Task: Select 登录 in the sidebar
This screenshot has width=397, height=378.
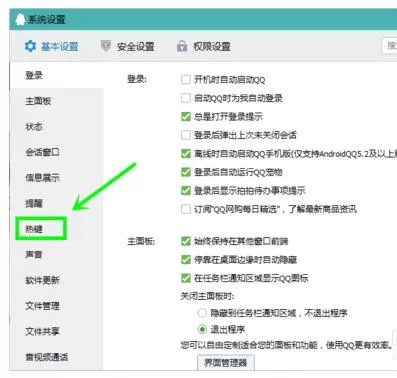Action: 34,75
